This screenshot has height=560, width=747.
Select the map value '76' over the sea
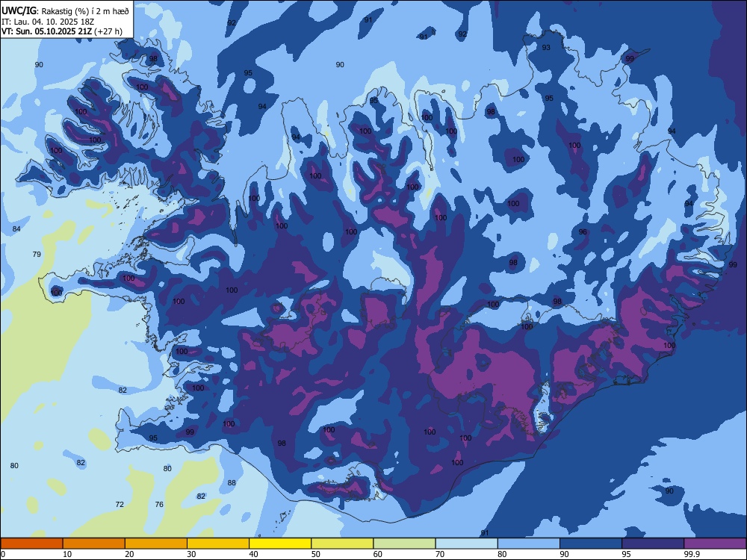tap(159, 504)
